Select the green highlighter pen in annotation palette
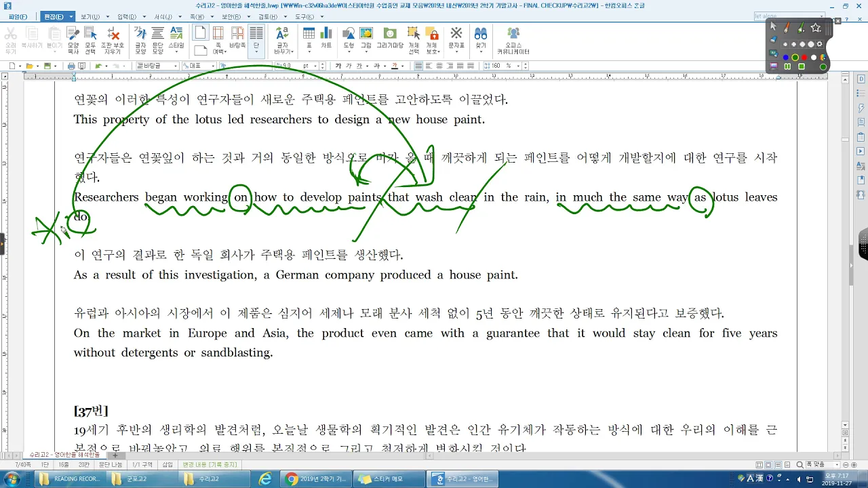The width and height of the screenshot is (868, 488). pyautogui.click(x=801, y=27)
